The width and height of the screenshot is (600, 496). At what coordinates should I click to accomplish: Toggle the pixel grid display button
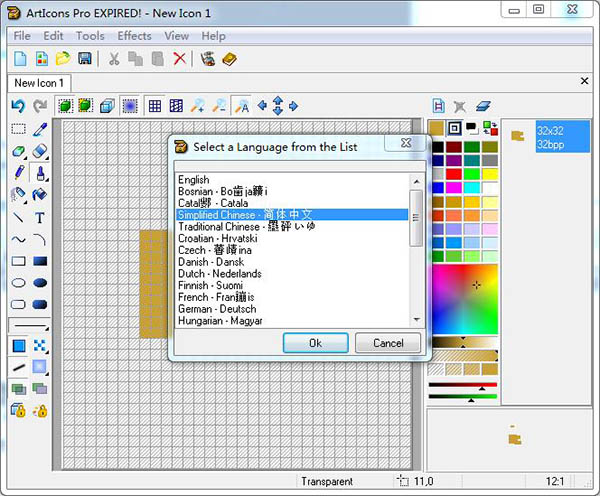(x=155, y=105)
